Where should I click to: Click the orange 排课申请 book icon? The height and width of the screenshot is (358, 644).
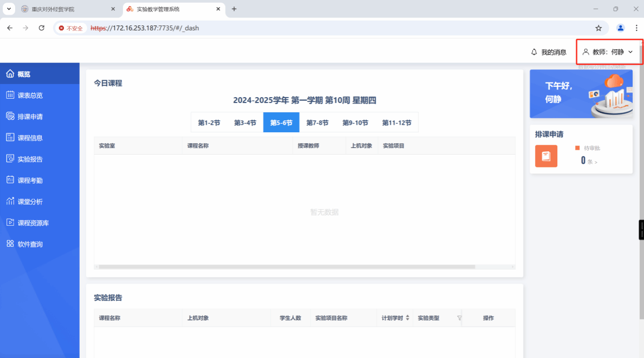click(546, 156)
